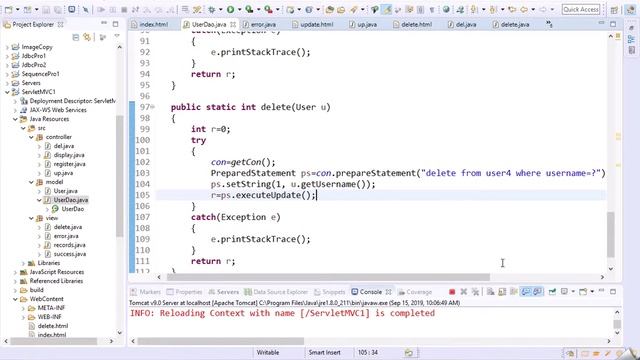
Task: Collapse the controller package node
Action: coord(31,137)
